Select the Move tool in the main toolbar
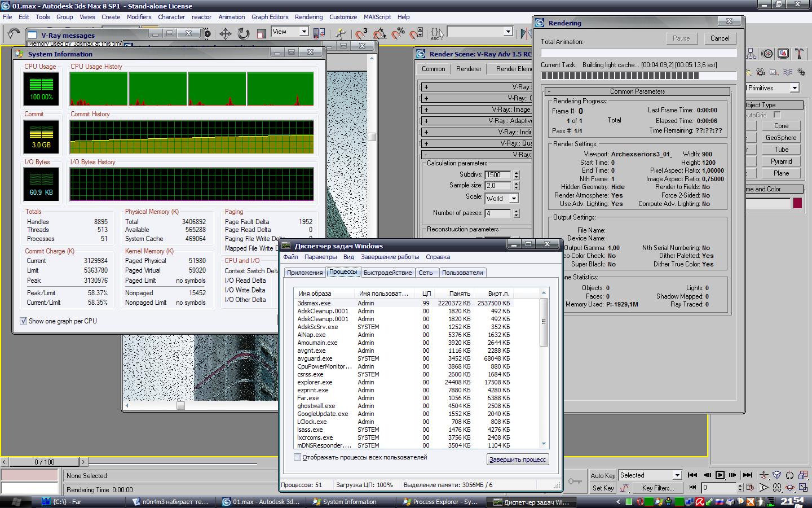The height and width of the screenshot is (508, 812). point(226,34)
